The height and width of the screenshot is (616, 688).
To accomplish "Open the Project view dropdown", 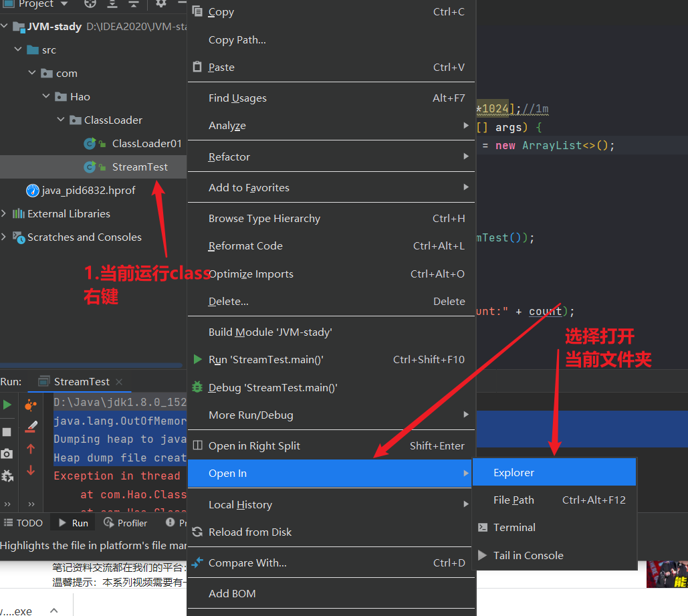I will (64, 4).
